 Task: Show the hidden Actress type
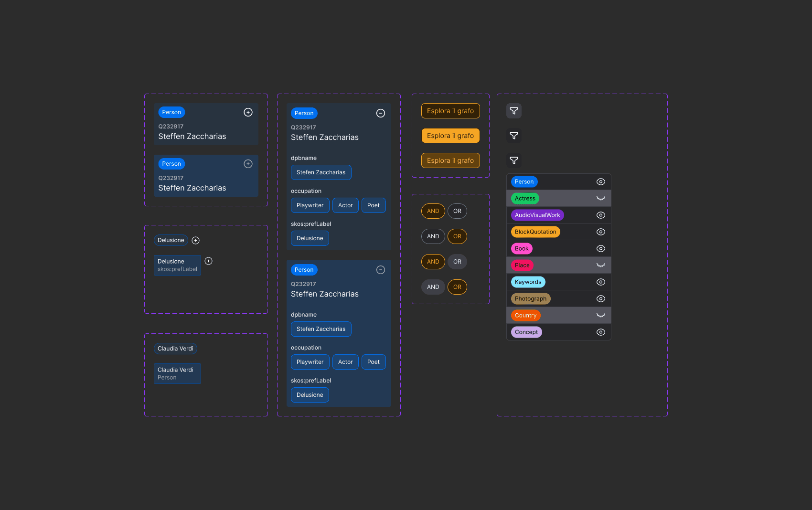(601, 198)
